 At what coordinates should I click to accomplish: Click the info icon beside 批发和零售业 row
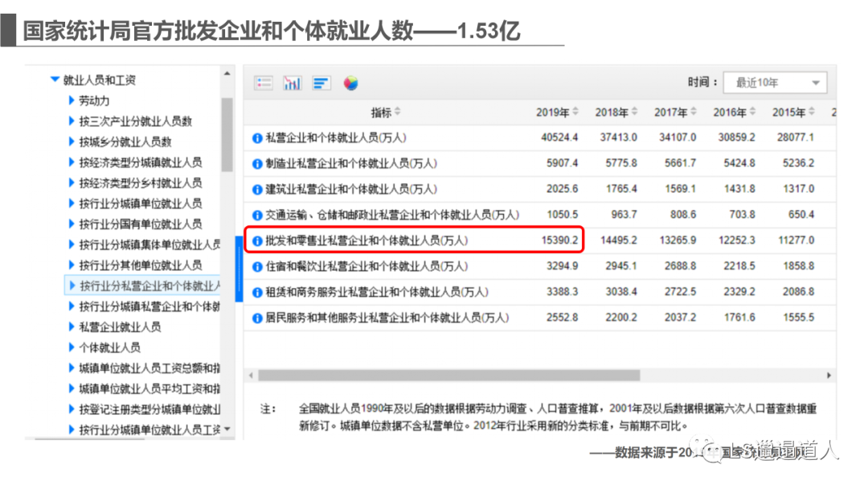click(x=259, y=240)
